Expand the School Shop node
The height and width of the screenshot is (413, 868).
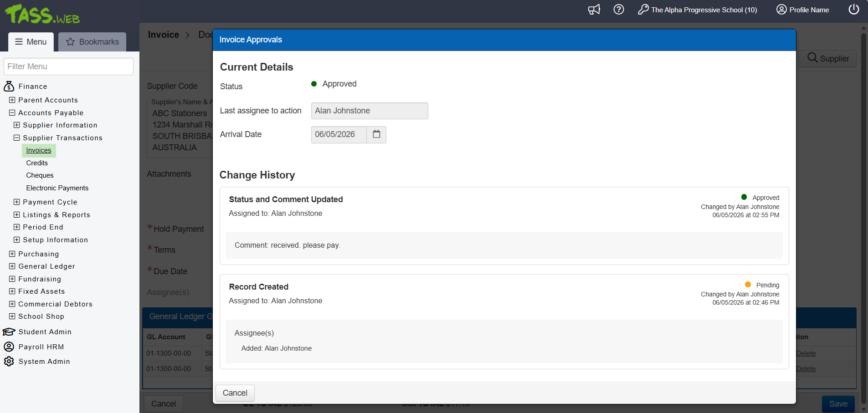[12, 316]
